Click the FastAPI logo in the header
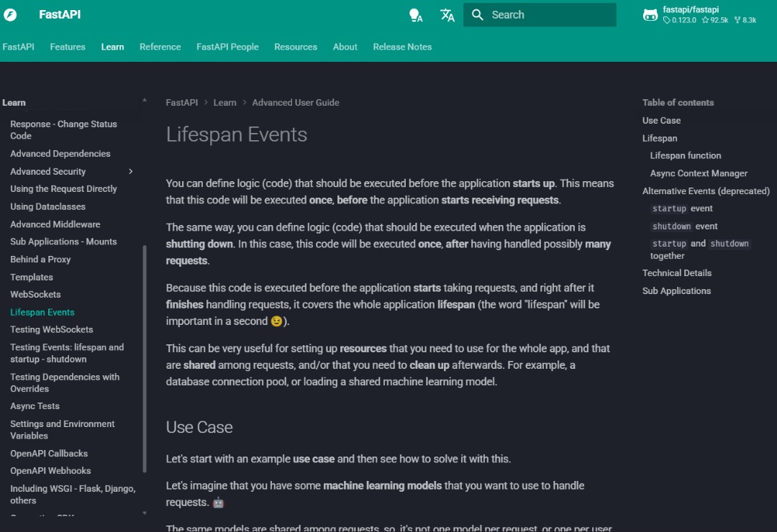 coord(10,14)
